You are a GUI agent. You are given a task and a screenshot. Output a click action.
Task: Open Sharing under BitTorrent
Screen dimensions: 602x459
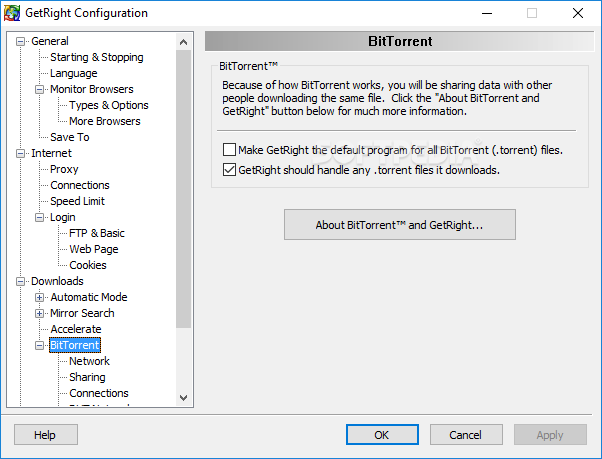tap(87, 377)
